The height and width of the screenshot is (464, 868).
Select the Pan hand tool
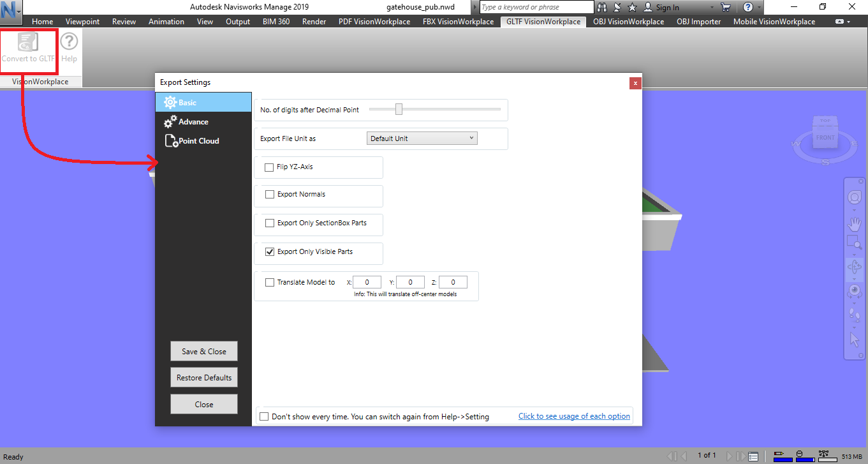pos(854,223)
